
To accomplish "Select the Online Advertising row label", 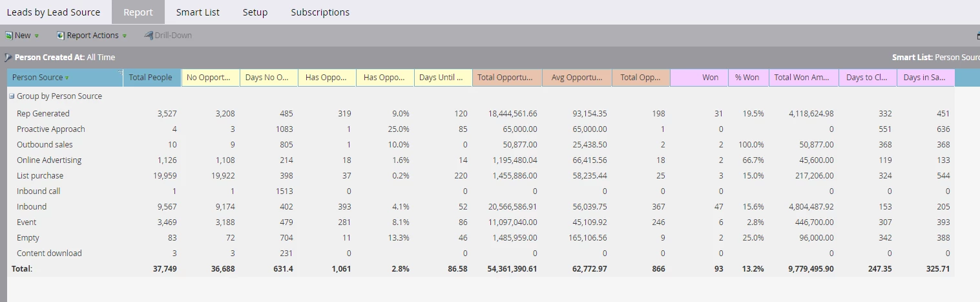I will (49, 160).
